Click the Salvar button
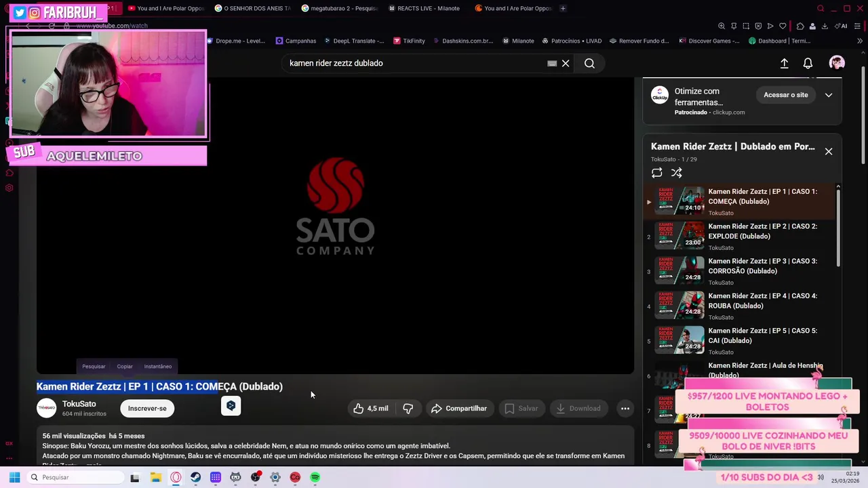Screen dimensions: 868x488 pyautogui.click(x=521, y=408)
